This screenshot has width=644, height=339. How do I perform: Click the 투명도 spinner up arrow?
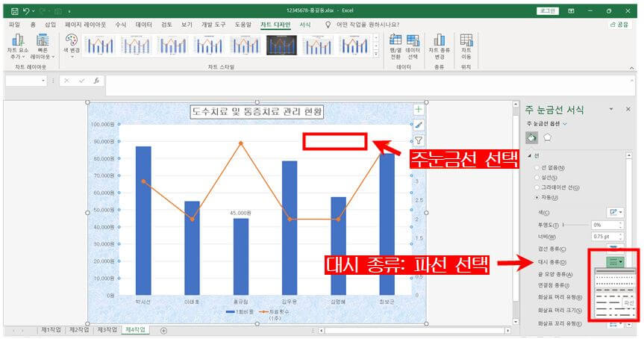[621, 223]
